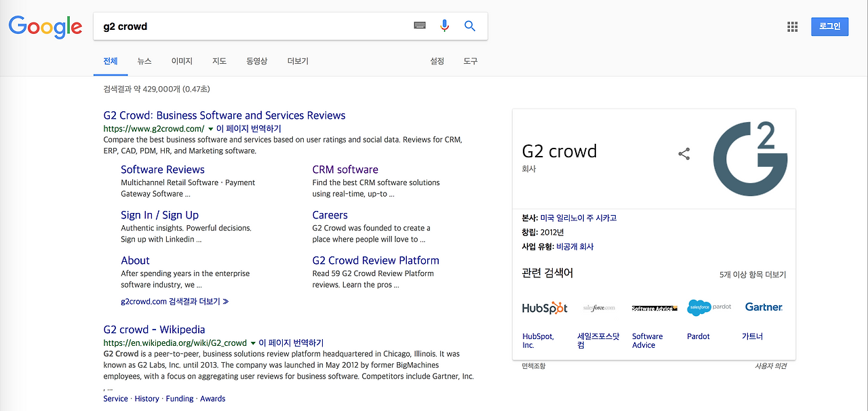Click the 비공개 회사 business type link

pyautogui.click(x=575, y=247)
